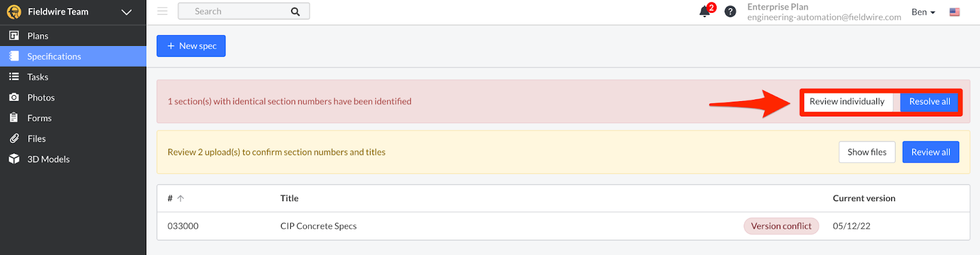This screenshot has width=980, height=255.
Task: Open Forms in the sidebar
Action: click(x=39, y=118)
